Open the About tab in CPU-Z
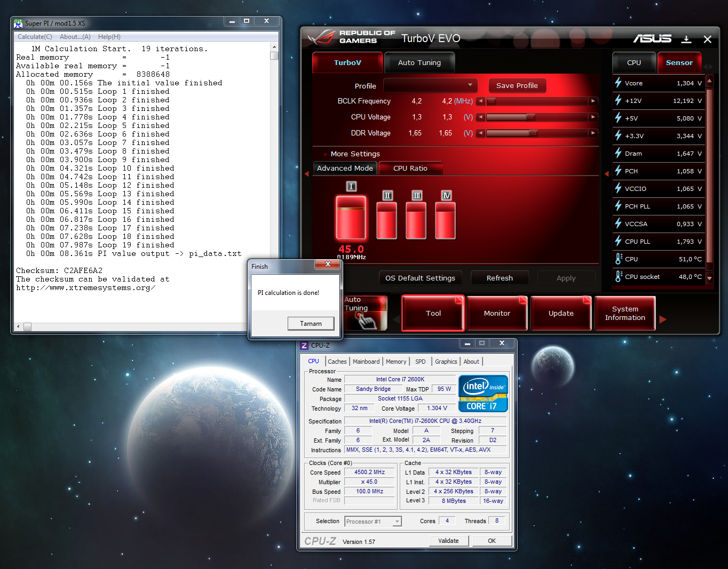Viewport: 728px width, 569px height. pyautogui.click(x=471, y=362)
